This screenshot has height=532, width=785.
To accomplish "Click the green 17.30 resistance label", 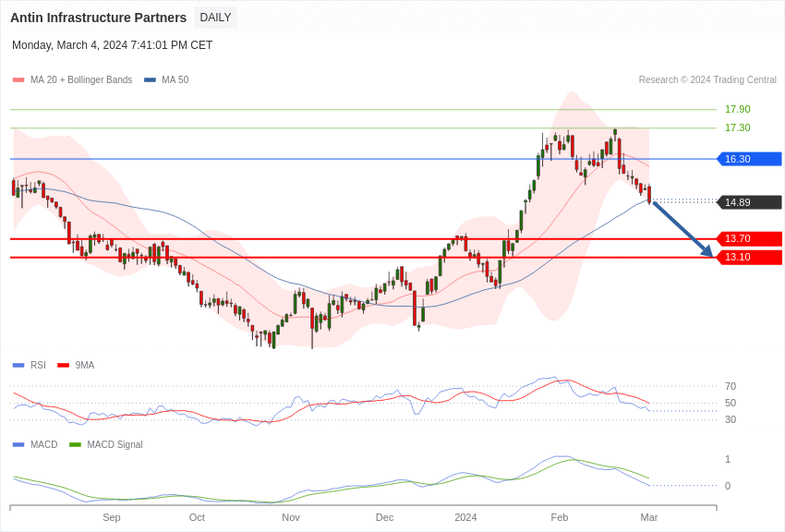I will tap(737, 127).
